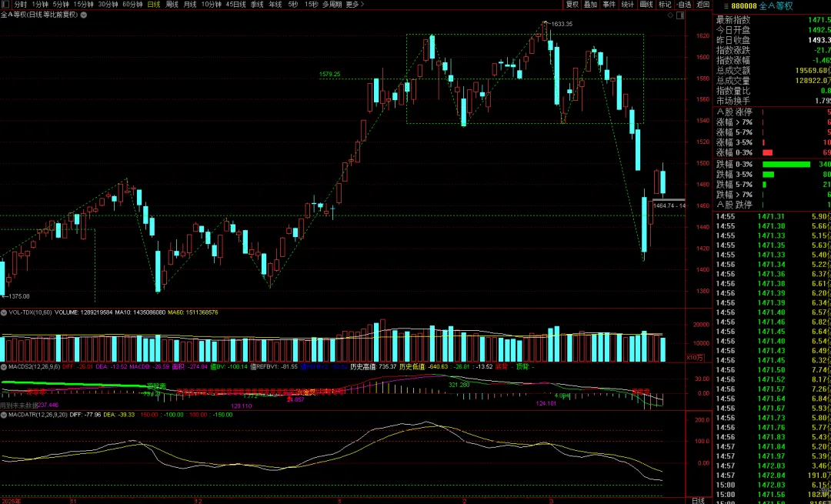Click the 叠加 overlay button
Image resolution: width=831 pixels, height=504 pixels.
590,5
